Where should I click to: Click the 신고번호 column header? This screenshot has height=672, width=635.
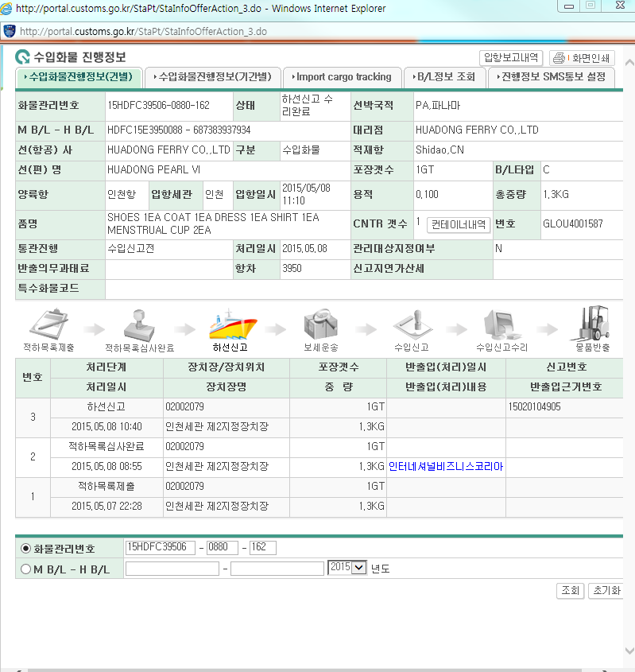(x=565, y=367)
